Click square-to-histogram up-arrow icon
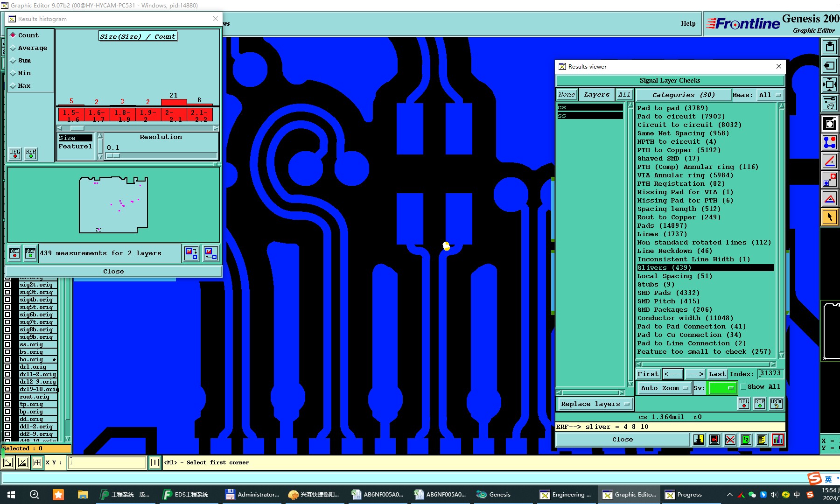The image size is (840, 504). coord(210,253)
